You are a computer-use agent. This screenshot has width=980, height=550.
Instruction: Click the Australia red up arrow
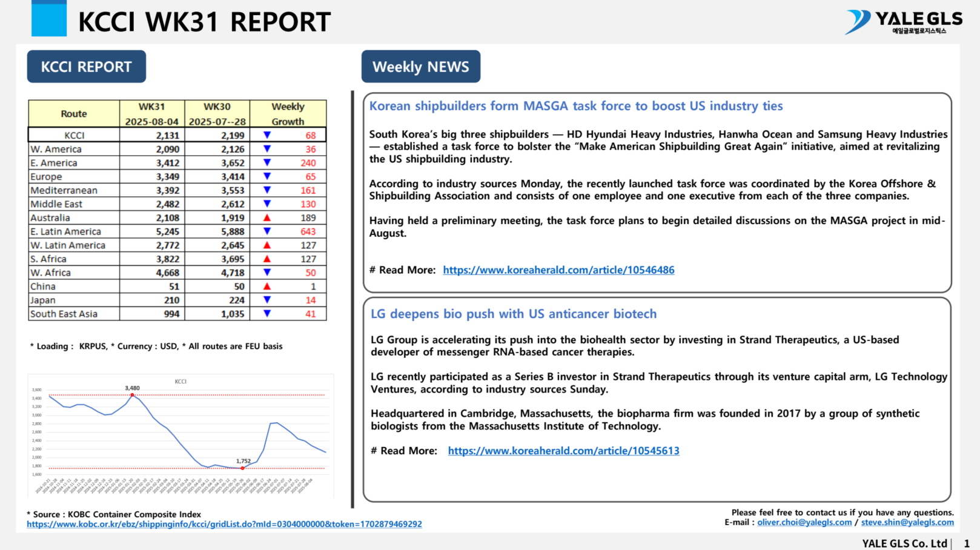pyautogui.click(x=267, y=217)
